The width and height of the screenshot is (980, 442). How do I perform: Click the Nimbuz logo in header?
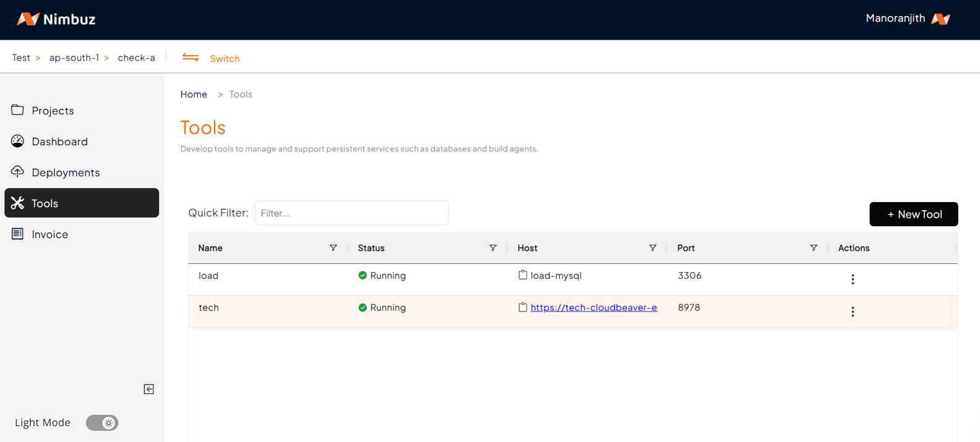(56, 19)
